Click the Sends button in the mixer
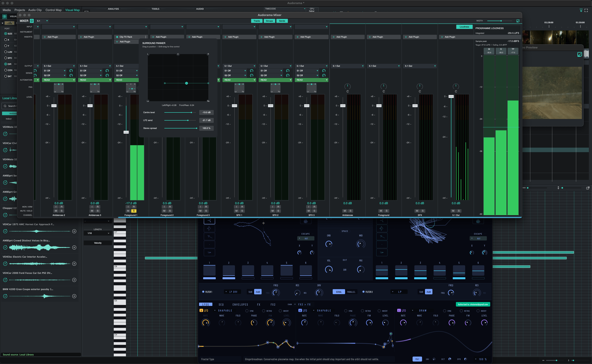The width and height of the screenshot is (592, 364). coord(282,21)
